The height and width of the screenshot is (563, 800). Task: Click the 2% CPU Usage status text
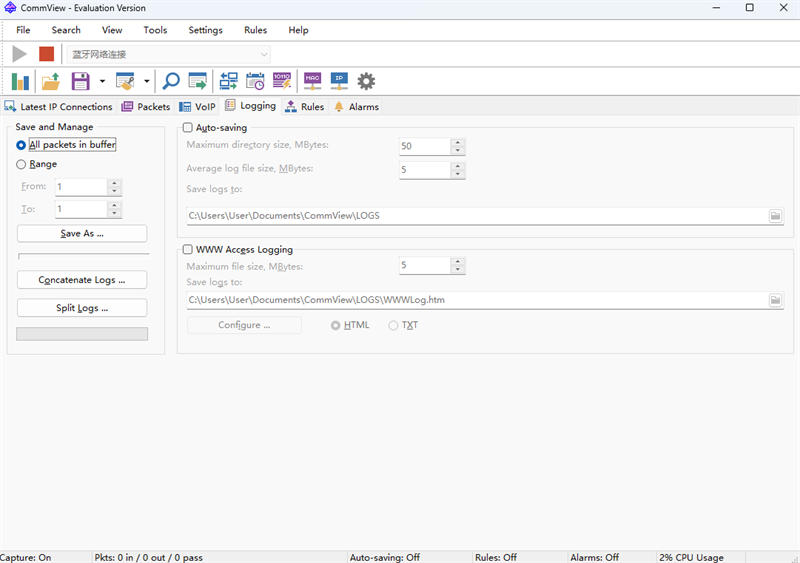point(691,557)
